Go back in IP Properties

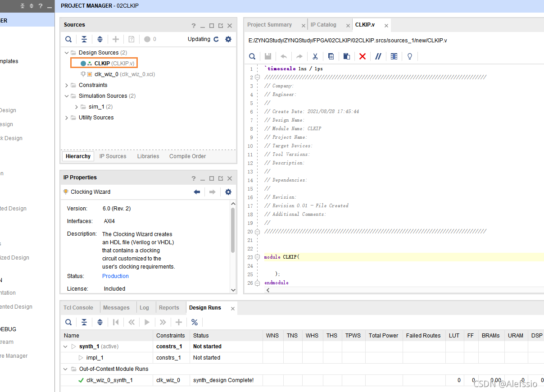click(x=197, y=192)
